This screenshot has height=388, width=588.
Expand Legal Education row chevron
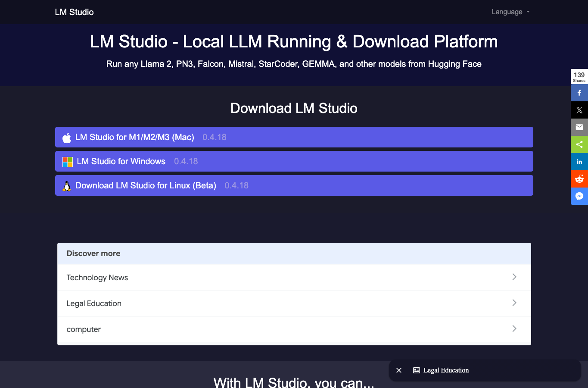(514, 303)
